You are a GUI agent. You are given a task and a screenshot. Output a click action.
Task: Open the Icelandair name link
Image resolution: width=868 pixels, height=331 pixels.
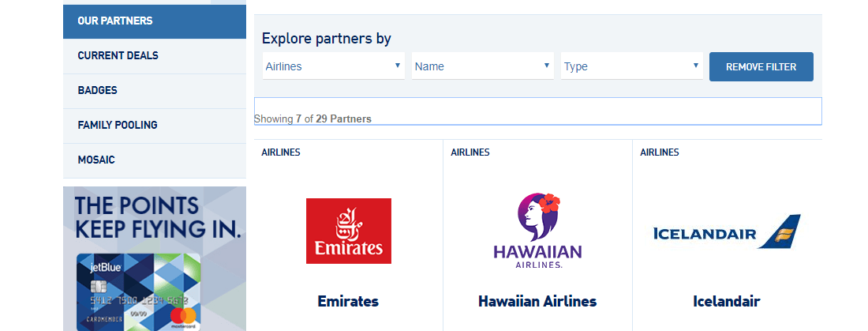pos(726,301)
